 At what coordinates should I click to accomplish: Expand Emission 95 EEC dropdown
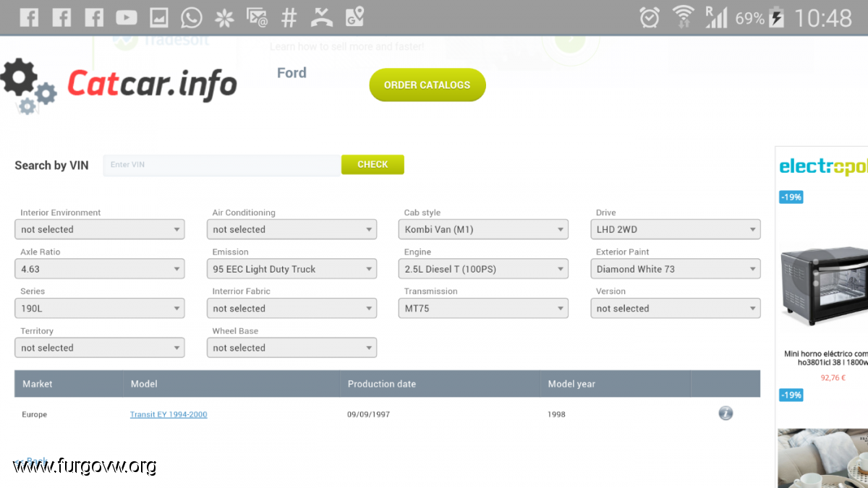292,269
